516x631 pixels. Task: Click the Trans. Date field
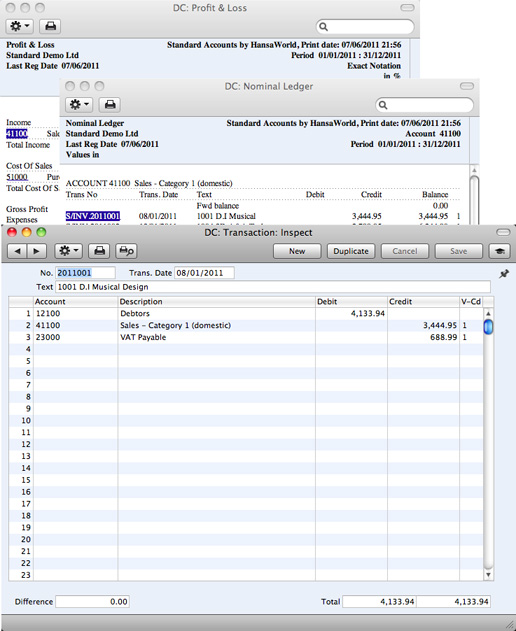(x=204, y=273)
